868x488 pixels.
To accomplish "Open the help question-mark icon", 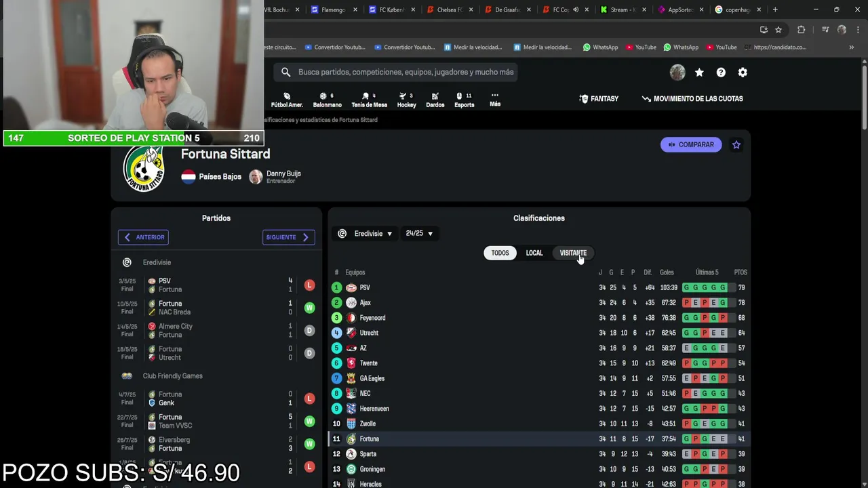I will 721,73.
